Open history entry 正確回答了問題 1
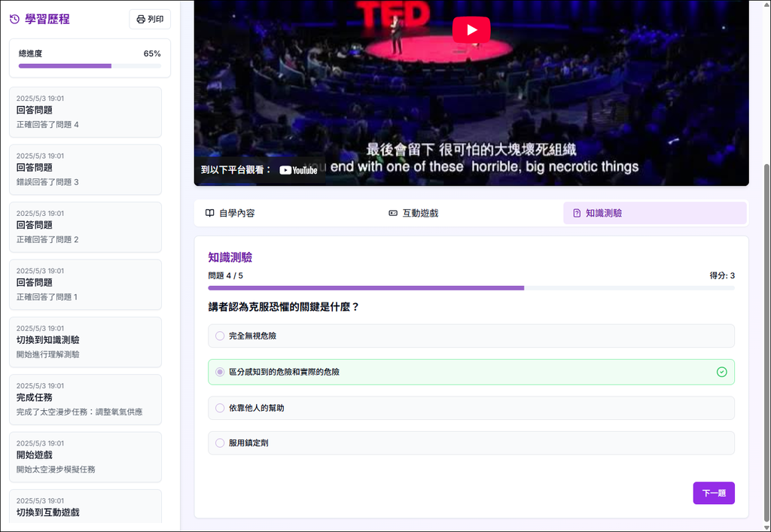Viewport: 771px width, 532px height. (86, 284)
